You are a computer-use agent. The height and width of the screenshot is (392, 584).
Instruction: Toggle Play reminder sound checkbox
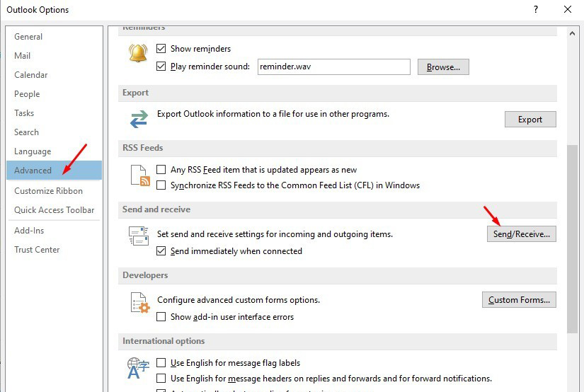tap(161, 67)
